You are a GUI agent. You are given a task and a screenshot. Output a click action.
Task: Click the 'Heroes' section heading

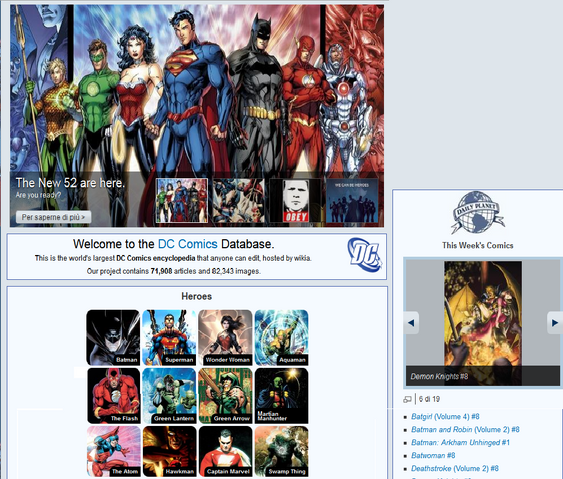(196, 296)
